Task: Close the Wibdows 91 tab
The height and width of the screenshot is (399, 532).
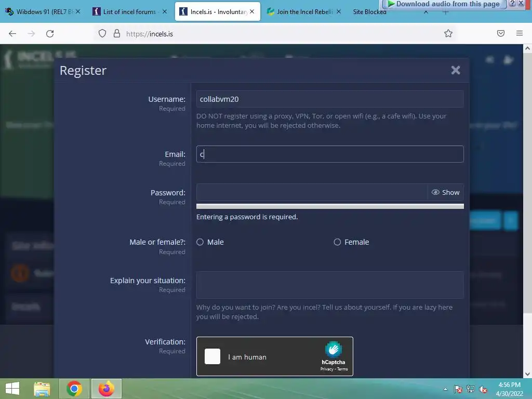Action: (x=78, y=11)
